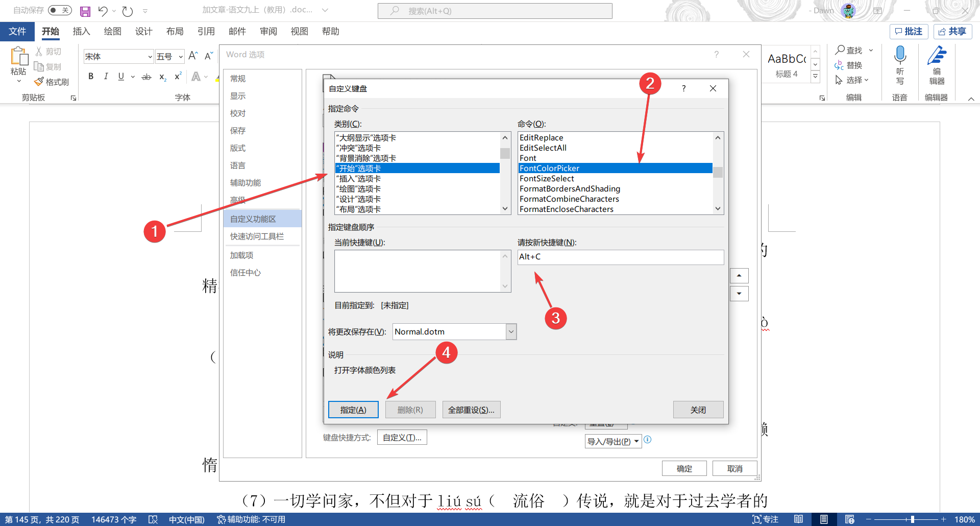Select 快速访问工具栏 in options sidebar
The image size is (980, 526).
262,236
